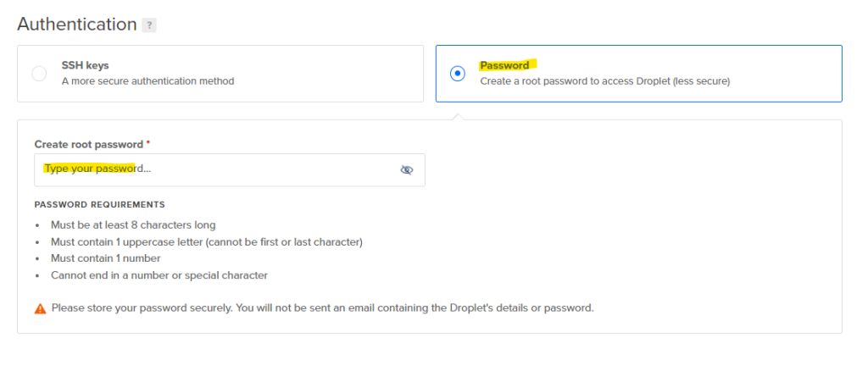Select the SSH keys radio button

pos(39,74)
